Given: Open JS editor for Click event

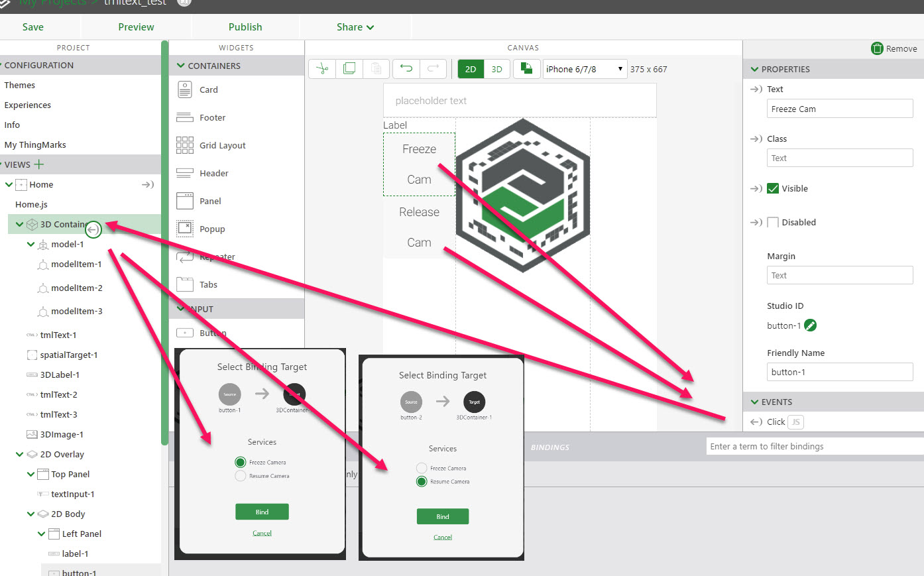Looking at the screenshot, I should pos(795,422).
